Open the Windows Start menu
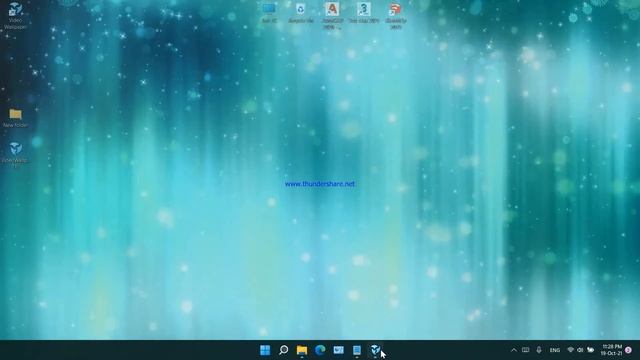 [x=265, y=350]
